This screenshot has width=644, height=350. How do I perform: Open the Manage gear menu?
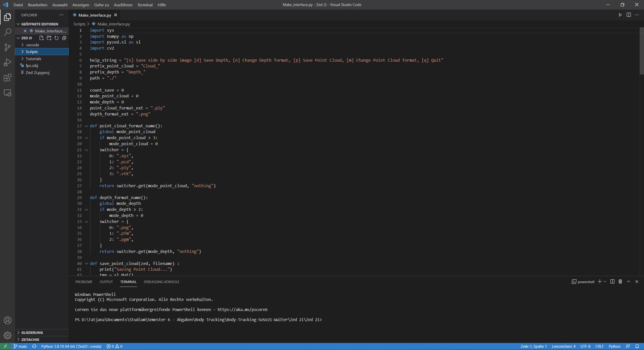pos(8,335)
